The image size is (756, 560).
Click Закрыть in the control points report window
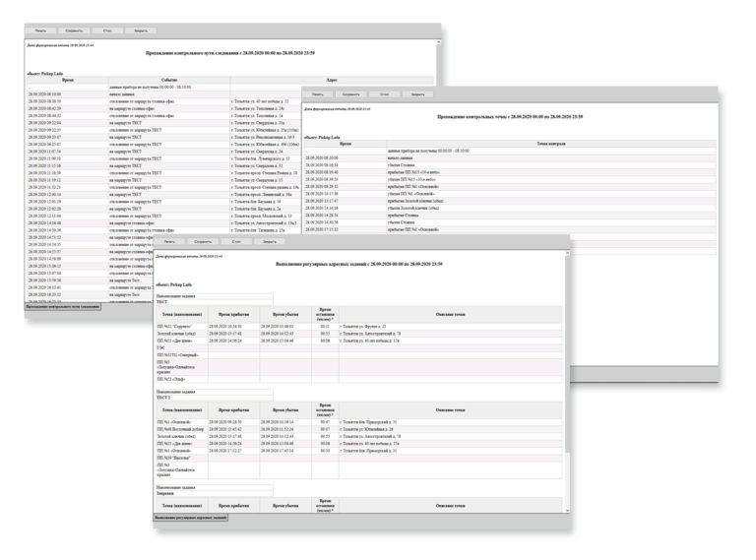pos(418,93)
